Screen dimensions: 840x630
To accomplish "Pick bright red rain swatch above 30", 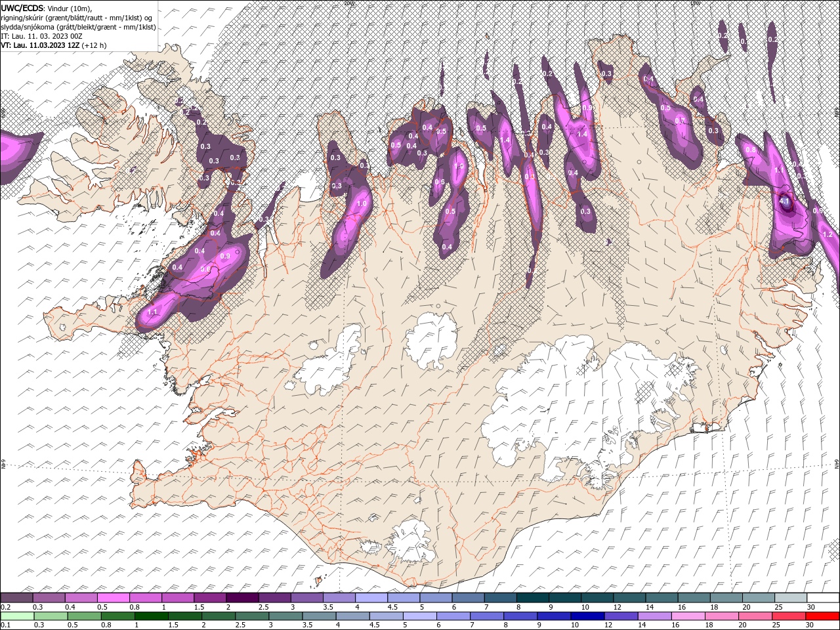I will [x=823, y=616].
